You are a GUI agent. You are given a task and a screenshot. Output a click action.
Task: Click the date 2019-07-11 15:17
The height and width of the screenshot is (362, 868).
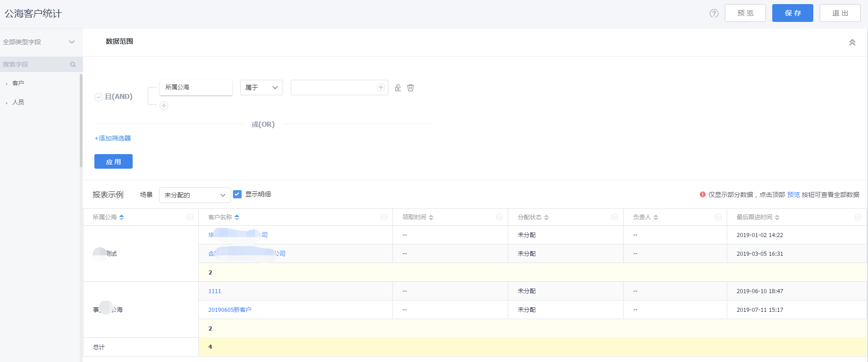(x=760, y=310)
